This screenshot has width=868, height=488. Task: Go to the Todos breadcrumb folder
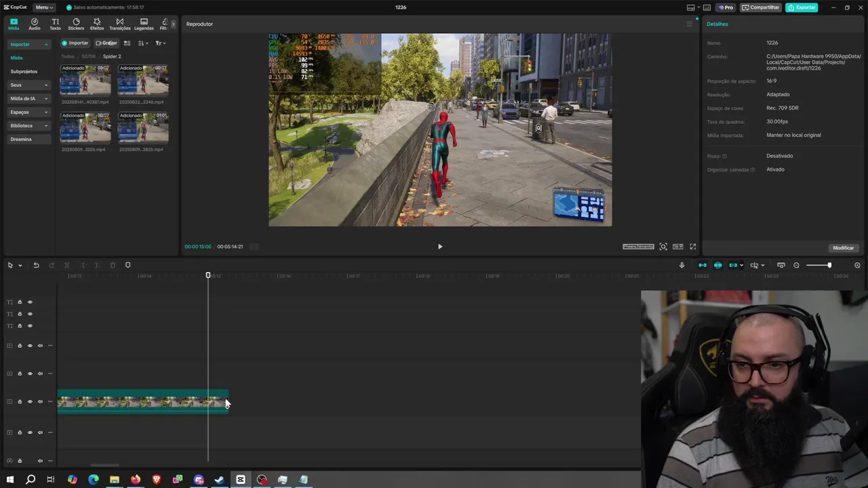pyautogui.click(x=68, y=56)
